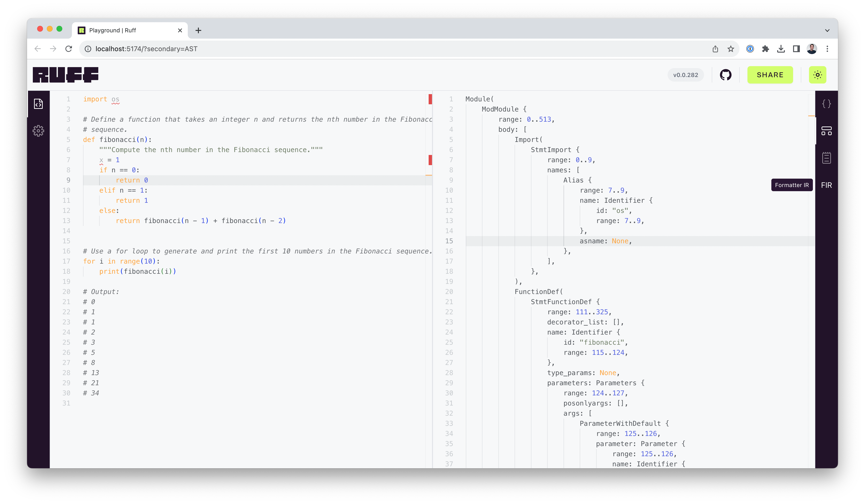
Task: Click the RUFF logo
Action: point(66,75)
